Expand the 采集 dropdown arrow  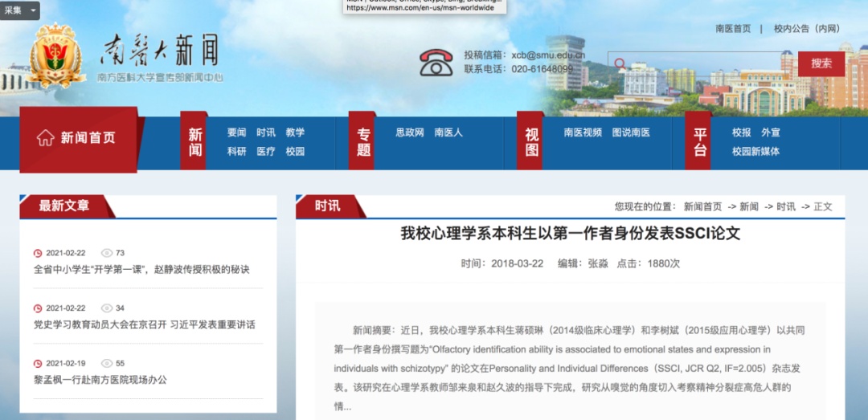[33, 10]
